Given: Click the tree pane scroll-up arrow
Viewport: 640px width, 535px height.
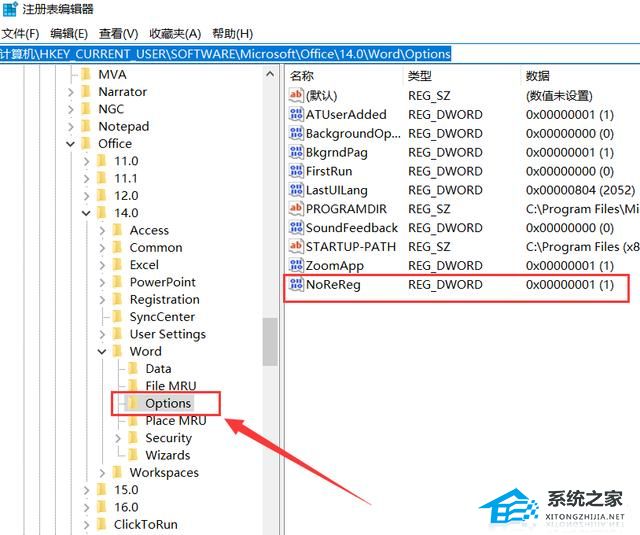Looking at the screenshot, I should (270, 74).
